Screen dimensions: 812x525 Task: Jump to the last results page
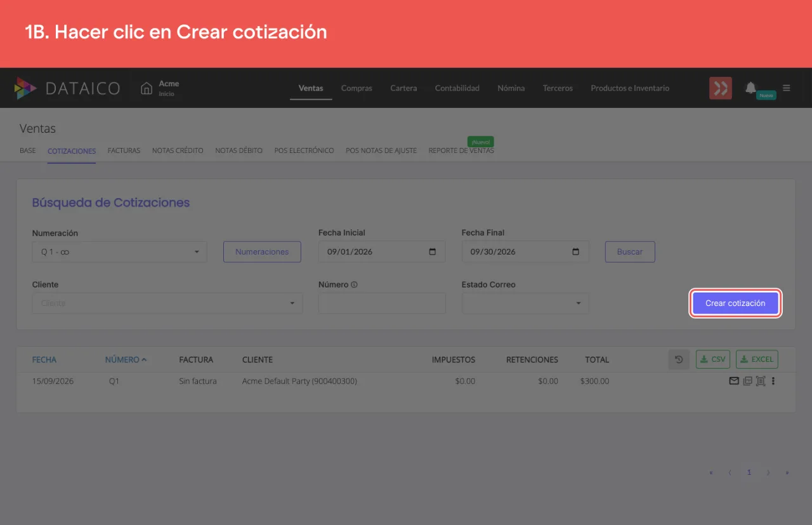(787, 472)
